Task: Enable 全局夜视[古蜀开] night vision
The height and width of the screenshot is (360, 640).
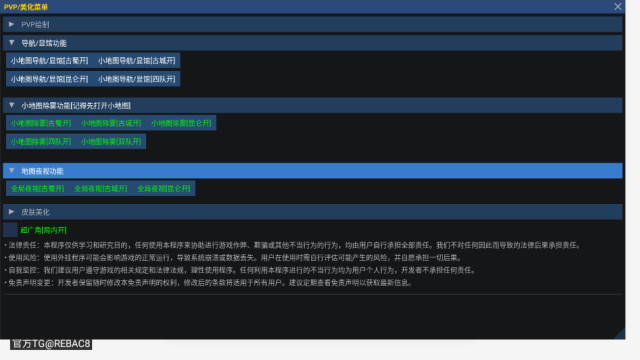Action: [x=38, y=189]
